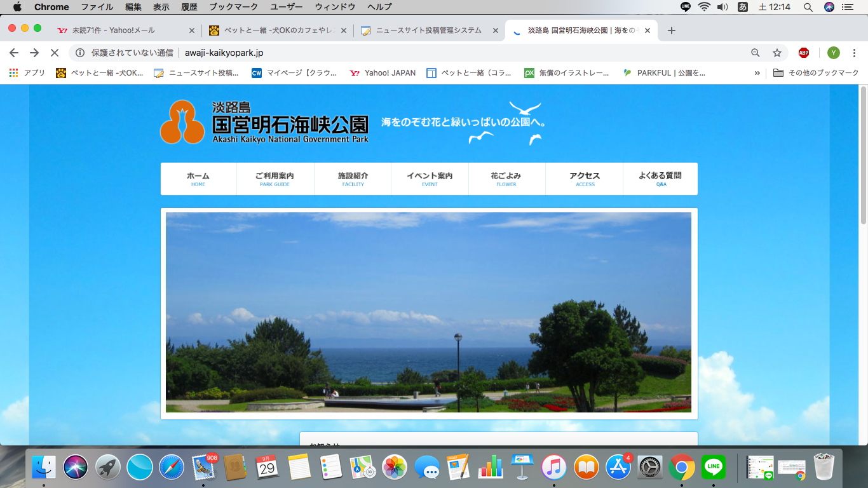Open App Store with 4 badge

[x=618, y=467]
